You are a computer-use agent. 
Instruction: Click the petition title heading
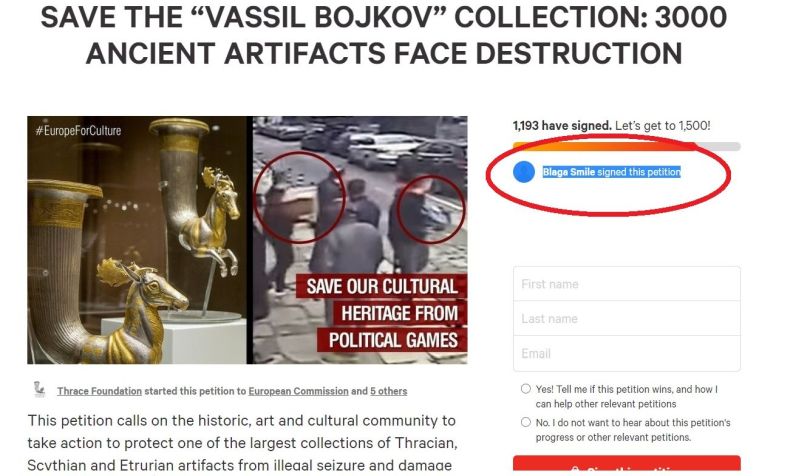tap(384, 35)
